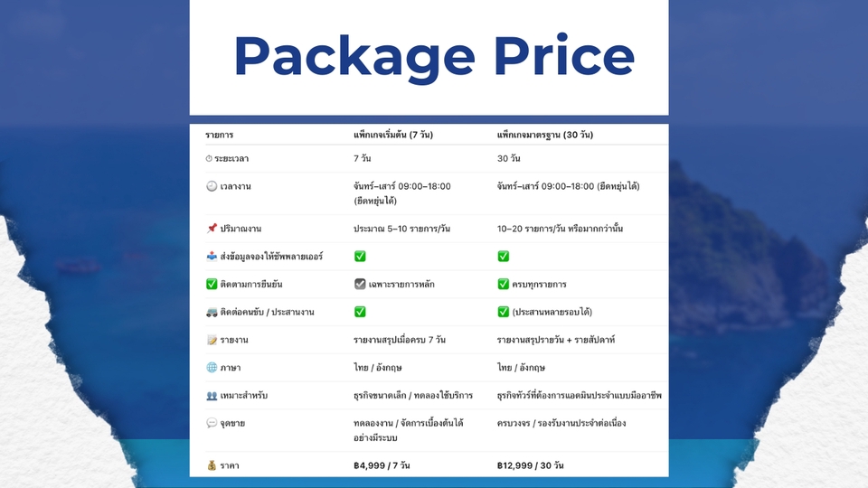868x488 pixels.
Task: Click the Package Price title
Action: click(x=433, y=56)
